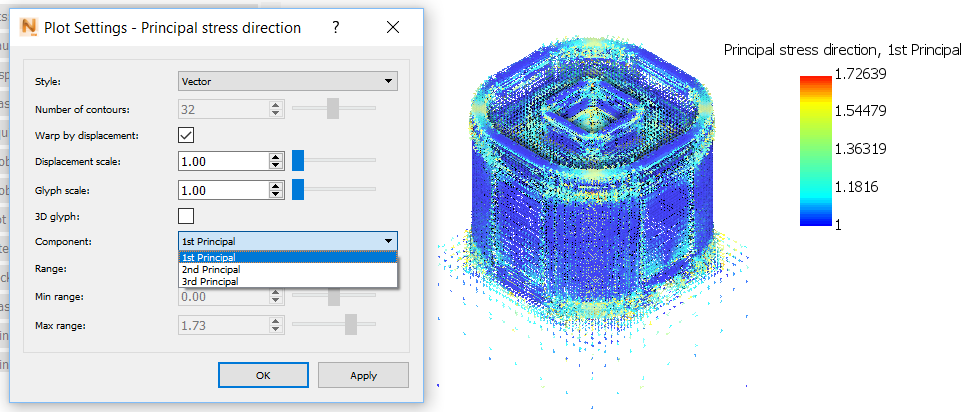Viewport: 977px width, 412px height.
Task: Click the Min range slider handle
Action: click(334, 296)
